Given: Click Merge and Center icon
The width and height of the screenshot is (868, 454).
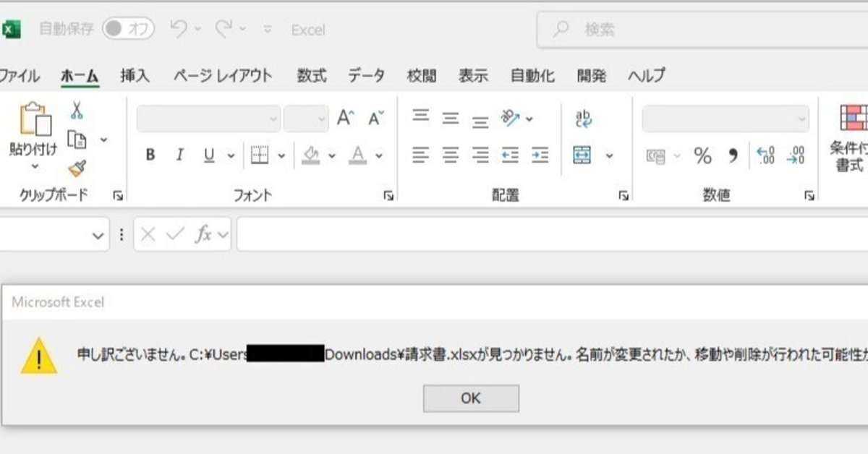Looking at the screenshot, I should coord(582,155).
